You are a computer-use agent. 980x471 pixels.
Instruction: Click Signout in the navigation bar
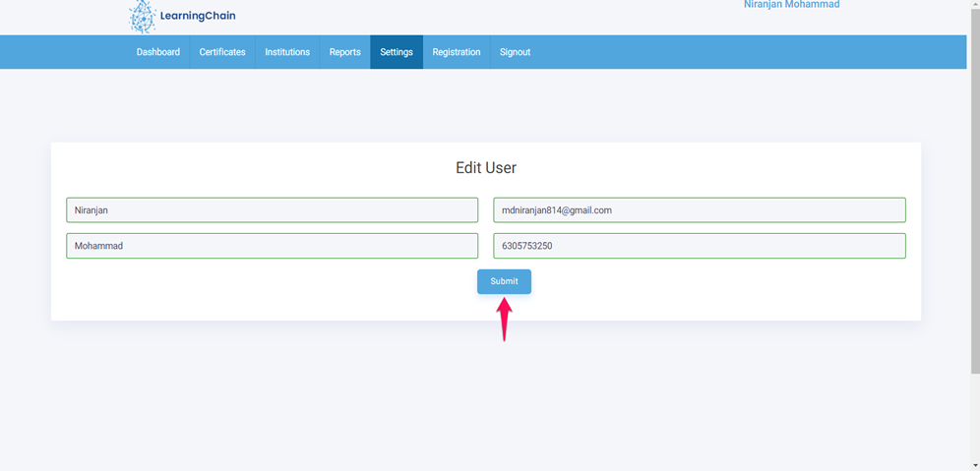pyautogui.click(x=515, y=52)
